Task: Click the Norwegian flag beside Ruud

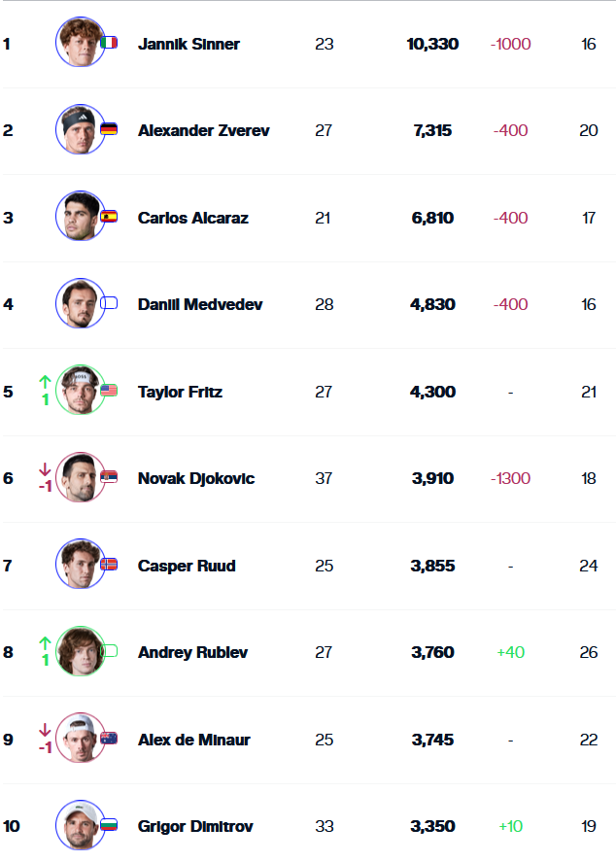Action: pyautogui.click(x=109, y=564)
